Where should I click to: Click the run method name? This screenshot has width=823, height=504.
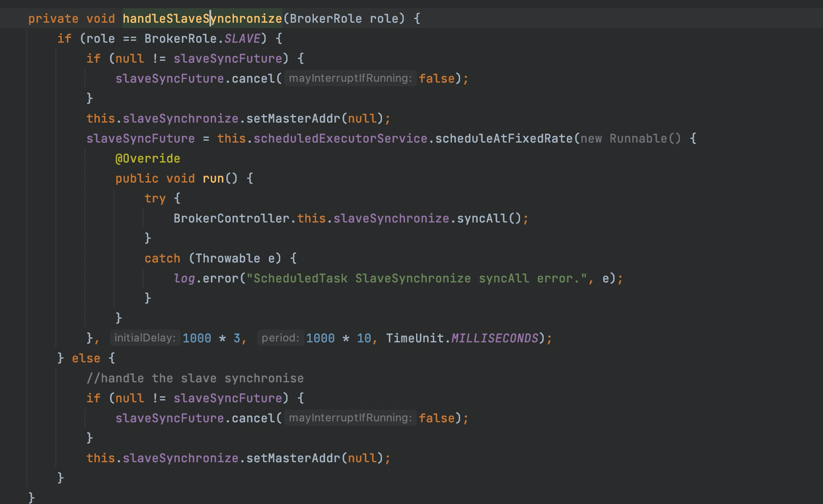tap(213, 178)
